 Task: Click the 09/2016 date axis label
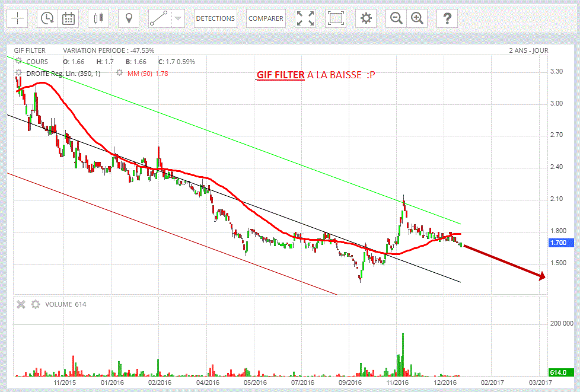(350, 383)
